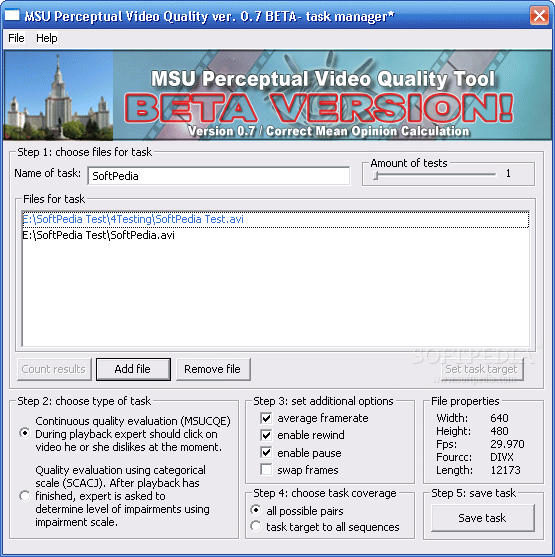Viewport: 555px width, 557px height.
Task: Click the Set task target button
Action: pyautogui.click(x=481, y=369)
